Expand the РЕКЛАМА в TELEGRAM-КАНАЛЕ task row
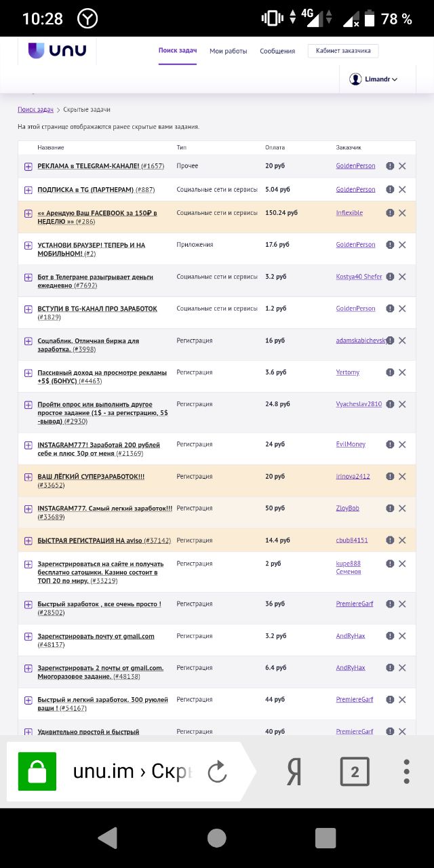This screenshot has height=868, width=434. pyautogui.click(x=28, y=167)
